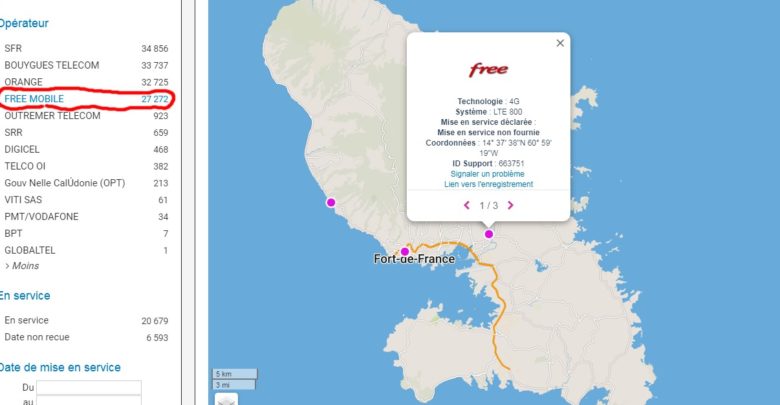Open the Signaler un problème link
The width and height of the screenshot is (780, 405).
[x=488, y=174]
